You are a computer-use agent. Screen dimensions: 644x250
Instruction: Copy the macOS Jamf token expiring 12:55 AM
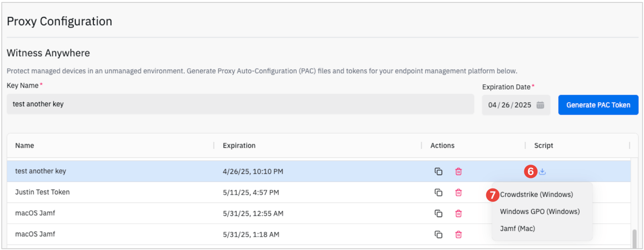438,214
